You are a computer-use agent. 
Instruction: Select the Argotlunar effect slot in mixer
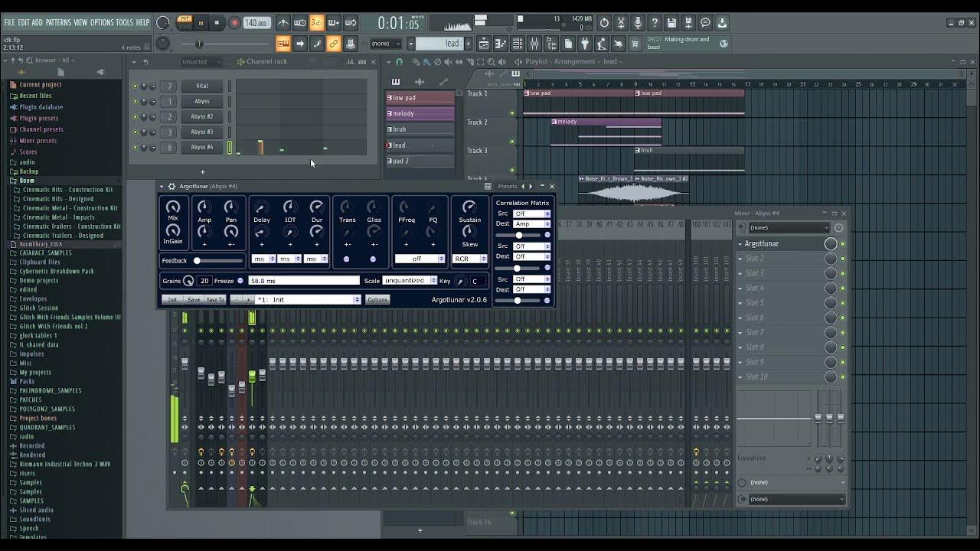(779, 243)
